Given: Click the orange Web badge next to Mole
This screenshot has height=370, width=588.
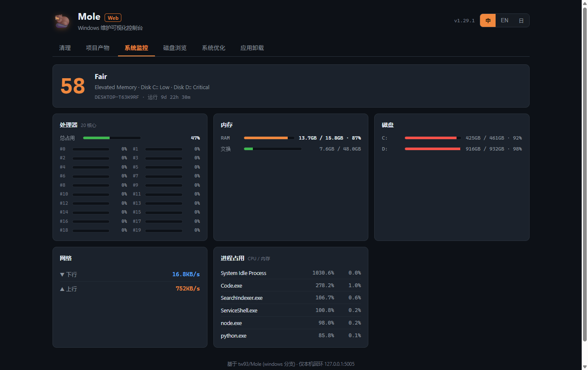Looking at the screenshot, I should 113,18.
